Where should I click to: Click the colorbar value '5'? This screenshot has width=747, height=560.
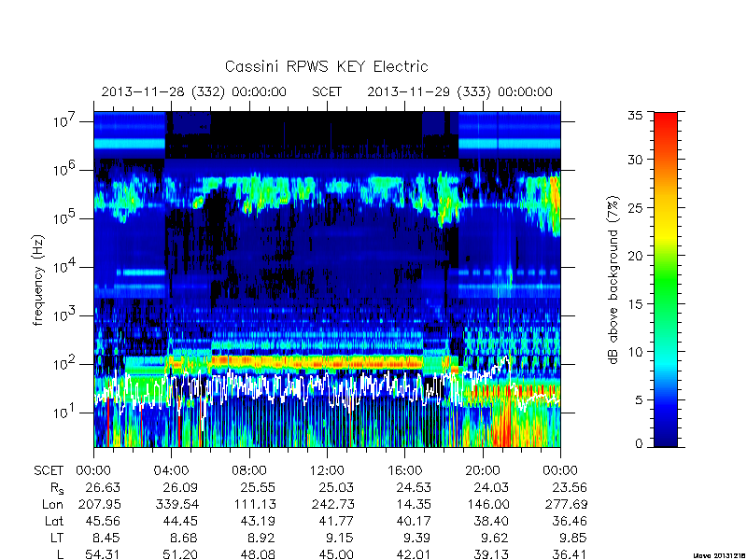point(639,399)
